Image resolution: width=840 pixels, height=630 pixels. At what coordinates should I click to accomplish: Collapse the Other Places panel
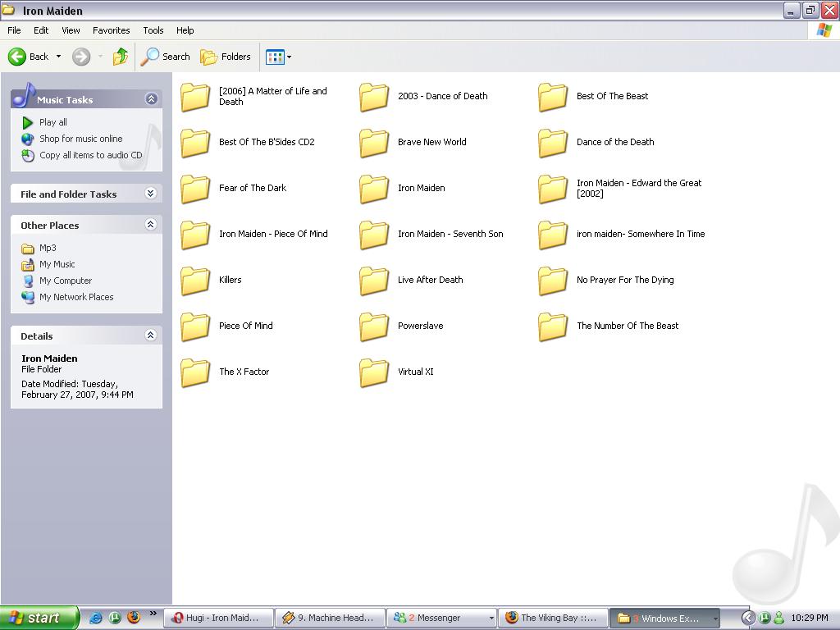click(151, 225)
